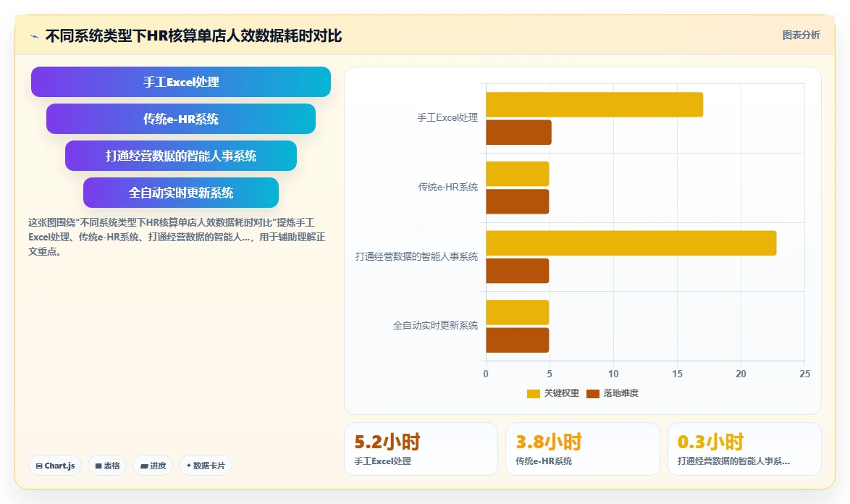Click brown bar for 全自动实时更新系统
Viewport: 850px width, 504px height.
pyautogui.click(x=518, y=340)
